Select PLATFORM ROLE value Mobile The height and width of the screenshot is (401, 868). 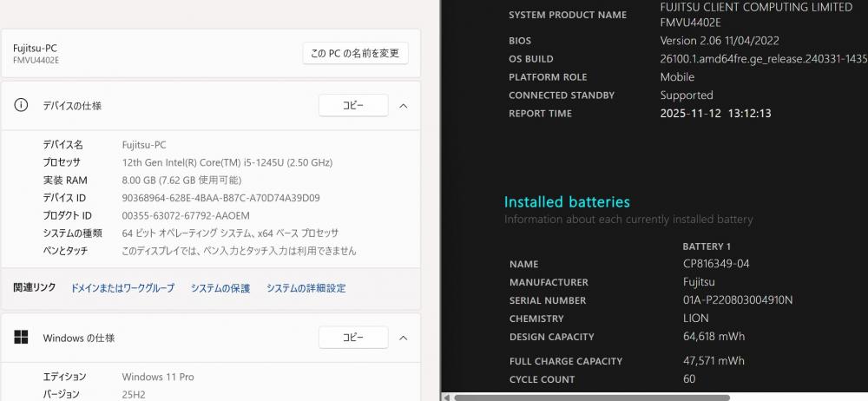(x=677, y=77)
